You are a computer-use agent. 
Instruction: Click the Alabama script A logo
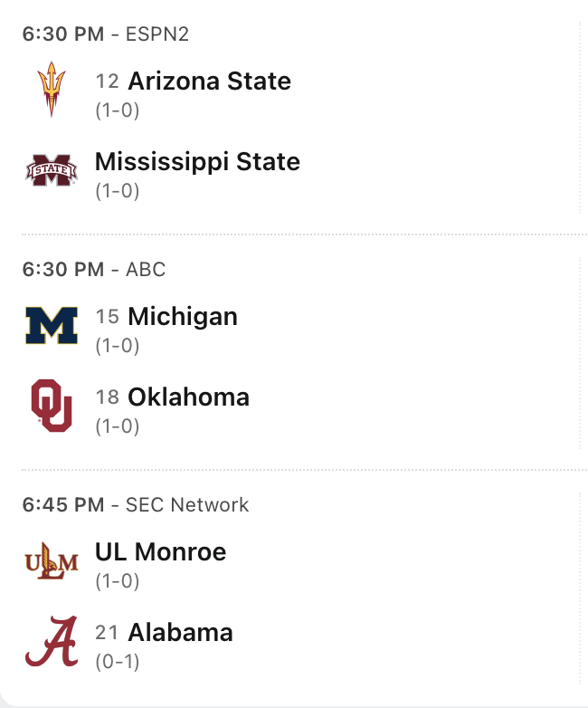click(51, 641)
